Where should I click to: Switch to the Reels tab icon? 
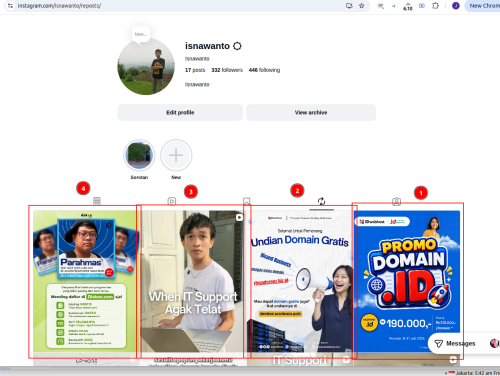click(x=172, y=201)
